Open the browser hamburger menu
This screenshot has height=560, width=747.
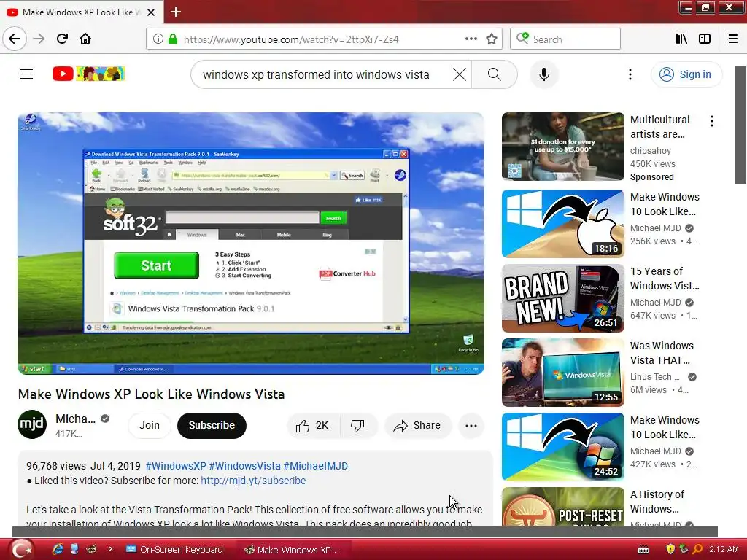click(x=733, y=39)
